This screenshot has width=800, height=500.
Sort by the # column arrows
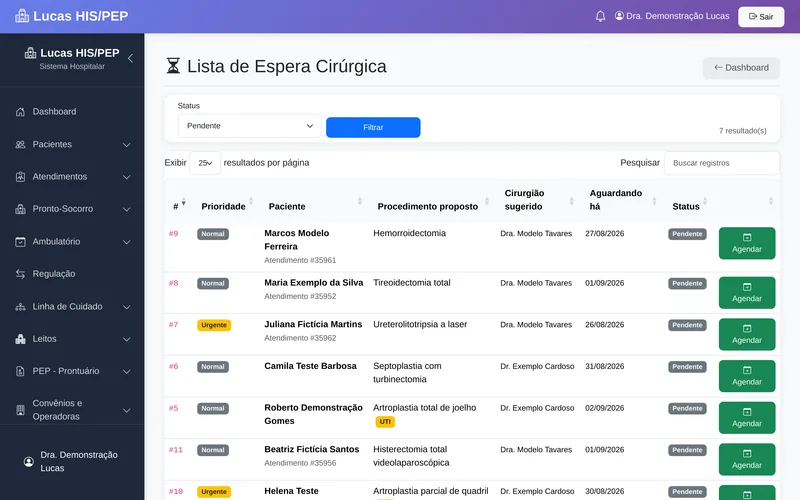point(184,203)
